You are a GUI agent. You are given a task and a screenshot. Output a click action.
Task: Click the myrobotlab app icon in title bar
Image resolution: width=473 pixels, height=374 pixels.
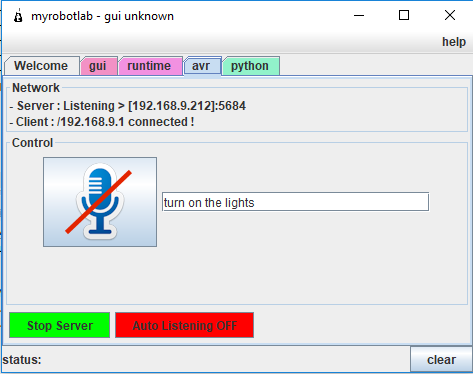coord(18,16)
